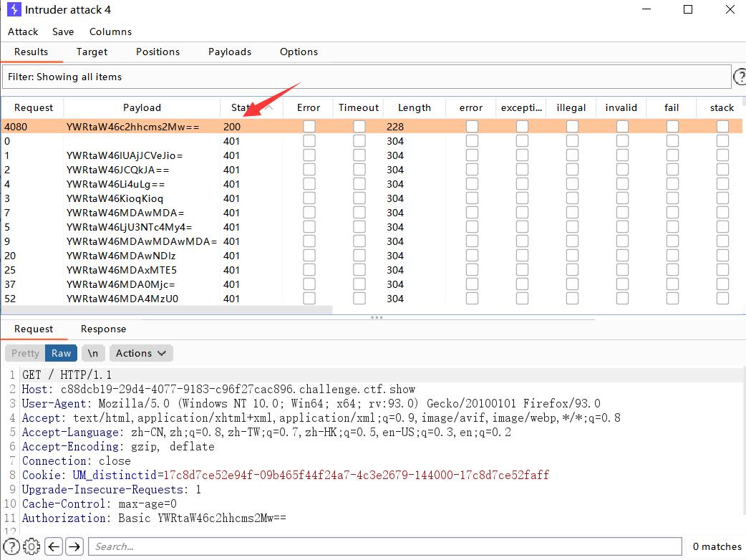Sort by the Payload column header
The image size is (746, 560).
click(x=142, y=107)
